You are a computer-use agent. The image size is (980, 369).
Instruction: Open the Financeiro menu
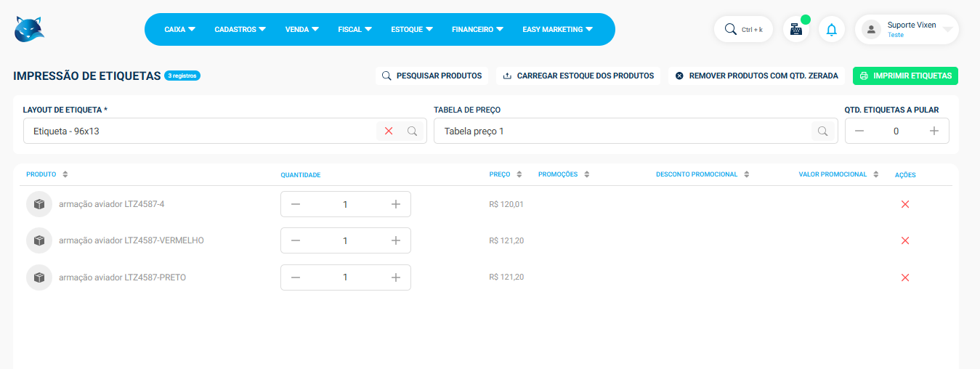point(478,30)
